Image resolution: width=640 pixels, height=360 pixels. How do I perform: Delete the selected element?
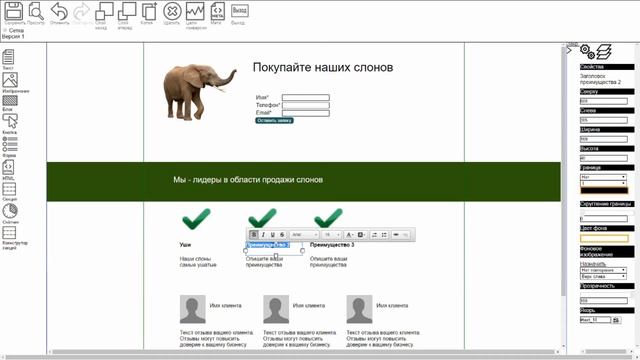pos(172,11)
